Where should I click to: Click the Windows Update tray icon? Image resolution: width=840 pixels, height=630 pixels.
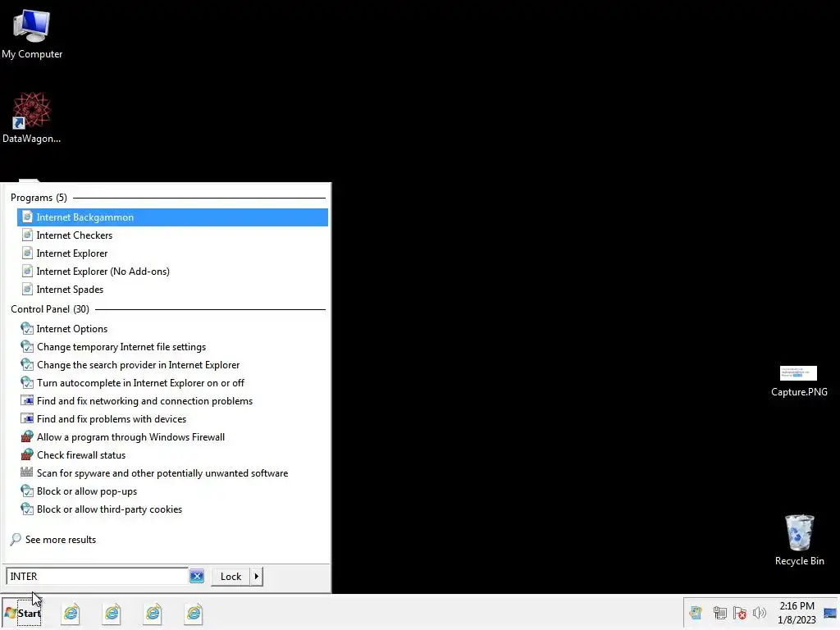point(696,613)
